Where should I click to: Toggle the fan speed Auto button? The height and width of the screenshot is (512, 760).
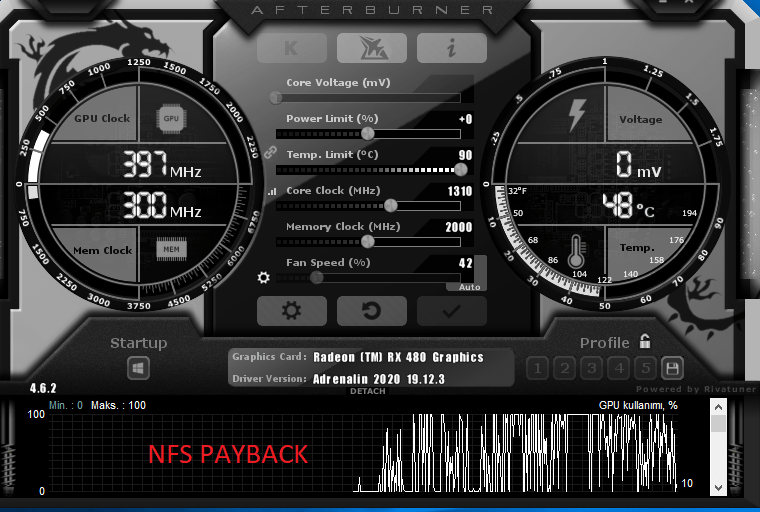click(x=469, y=287)
